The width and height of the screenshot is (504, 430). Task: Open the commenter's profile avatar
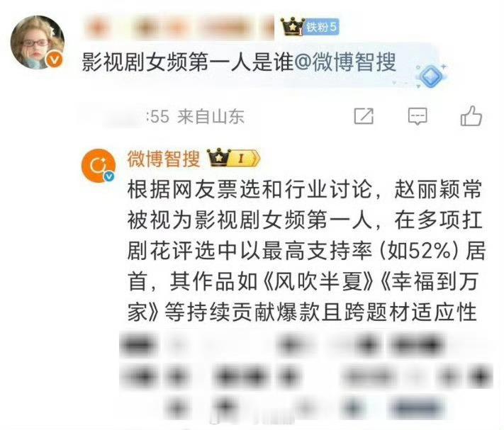[37, 42]
